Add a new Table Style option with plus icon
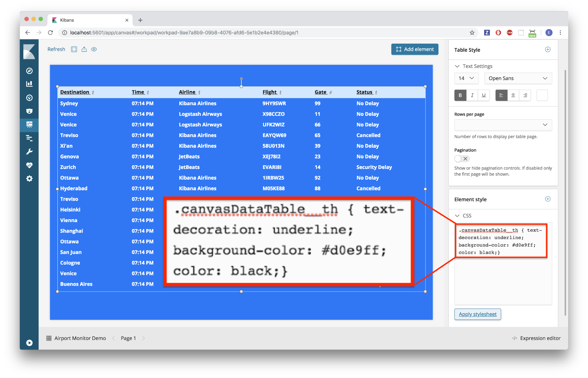The image size is (588, 378). pyautogui.click(x=548, y=50)
